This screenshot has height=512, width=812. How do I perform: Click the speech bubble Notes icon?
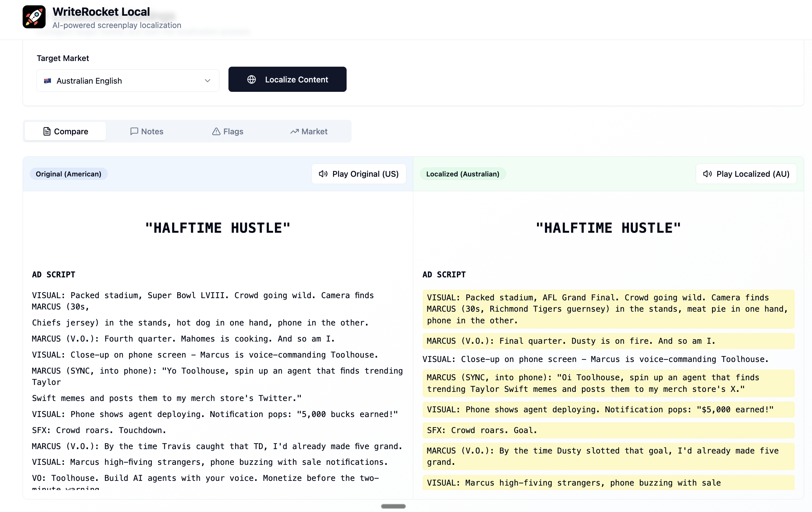134,131
